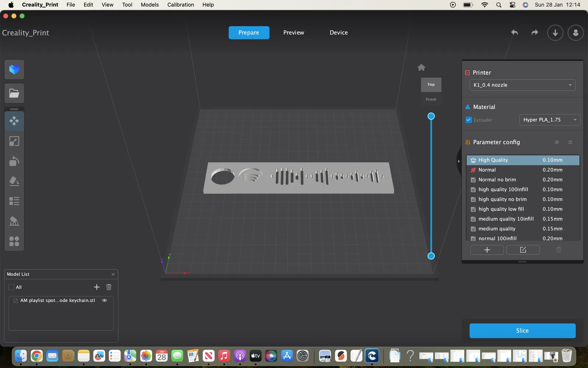Open the Models menu
The width and height of the screenshot is (588, 368).
(150, 5)
